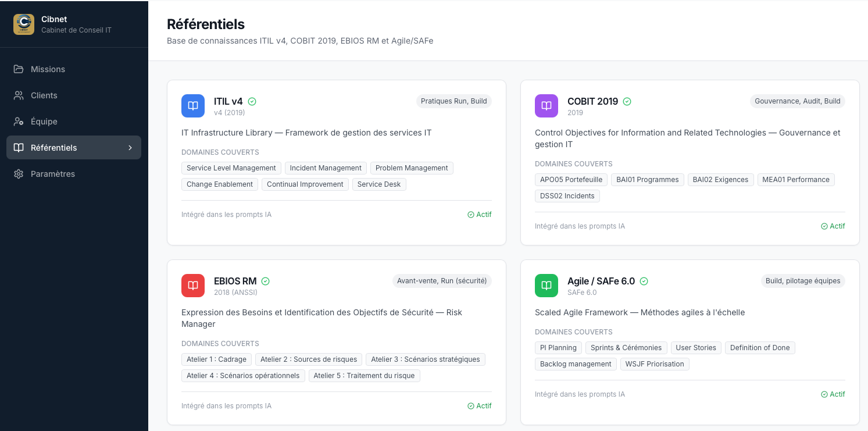This screenshot has width=868, height=431.
Task: Click the Backlog management tag
Action: (576, 364)
